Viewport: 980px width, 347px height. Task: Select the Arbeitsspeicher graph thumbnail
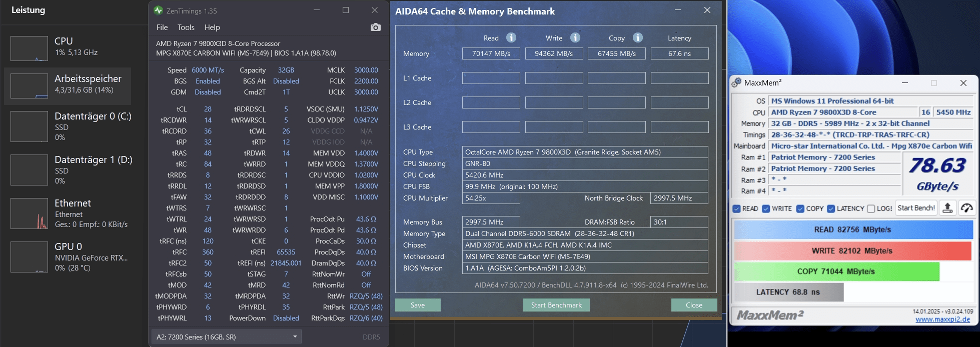(x=29, y=86)
